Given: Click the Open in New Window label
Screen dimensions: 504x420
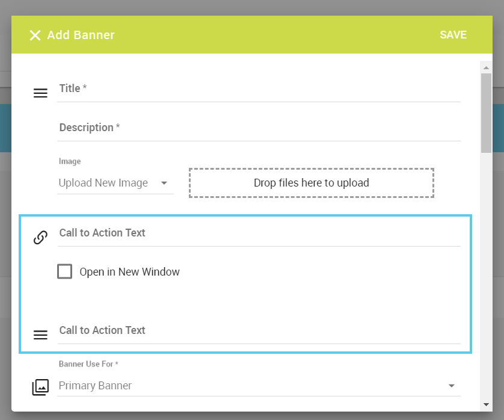Looking at the screenshot, I should pyautogui.click(x=129, y=272).
